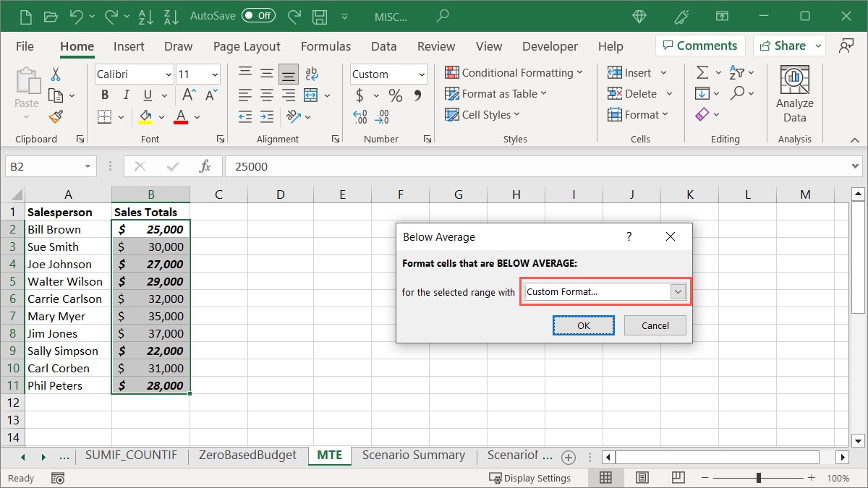Viewport: 868px width, 488px height.
Task: Switch to the Scenario Summary sheet tab
Action: [x=413, y=455]
